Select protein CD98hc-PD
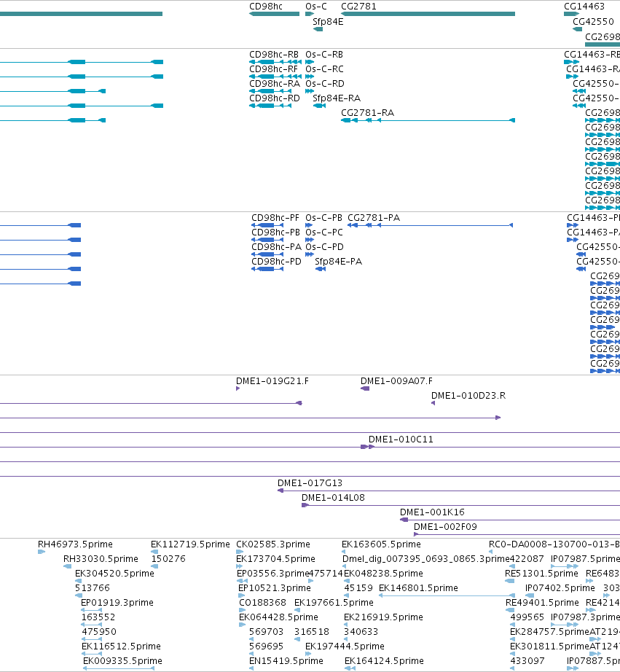This screenshot has width=620, height=672. point(276,262)
